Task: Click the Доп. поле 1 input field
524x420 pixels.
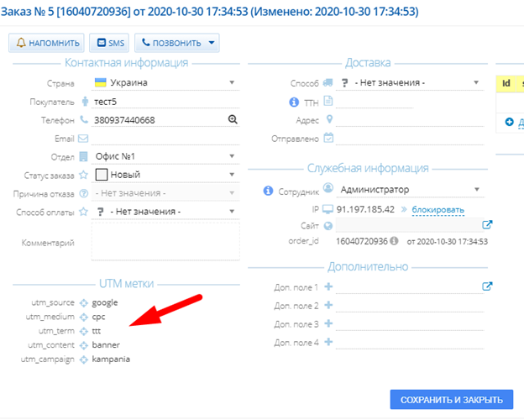Action: tap(408, 287)
